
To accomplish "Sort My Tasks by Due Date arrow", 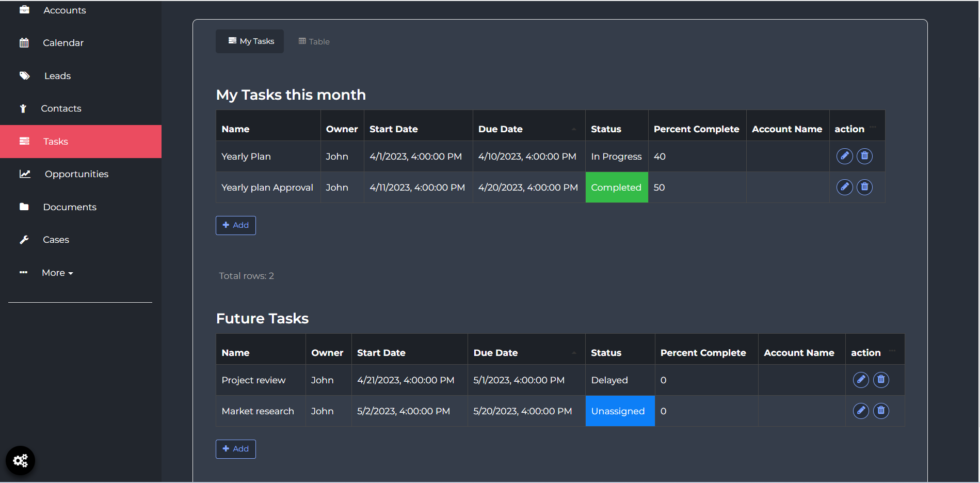I will pos(574,129).
